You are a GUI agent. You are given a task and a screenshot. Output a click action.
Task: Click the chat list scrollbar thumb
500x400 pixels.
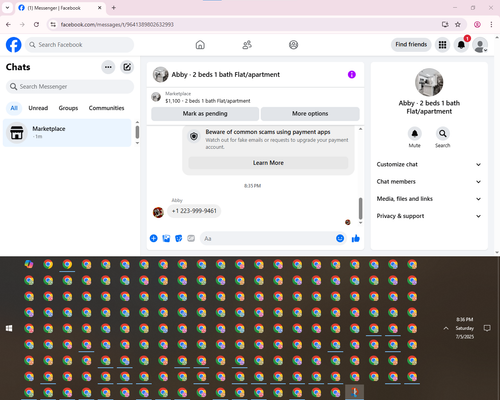coord(137,132)
